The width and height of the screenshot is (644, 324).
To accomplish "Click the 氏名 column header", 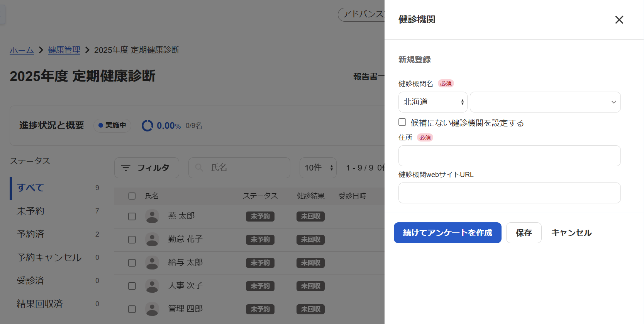I will [x=152, y=196].
